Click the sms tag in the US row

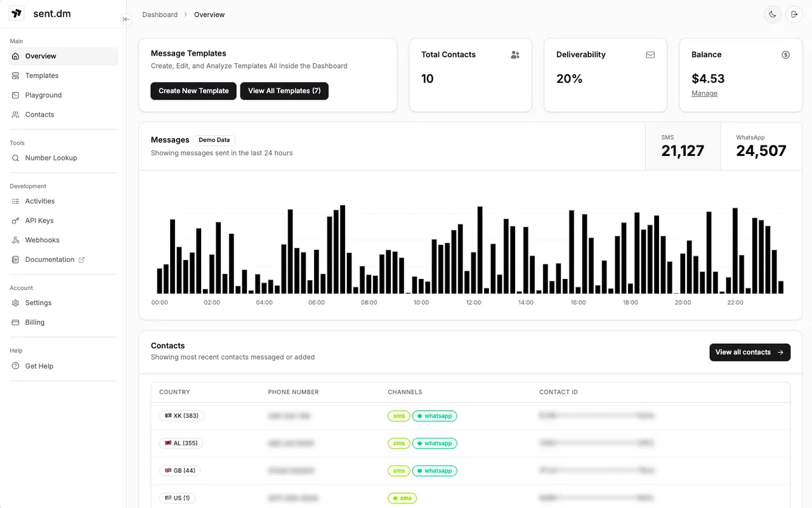tap(402, 498)
